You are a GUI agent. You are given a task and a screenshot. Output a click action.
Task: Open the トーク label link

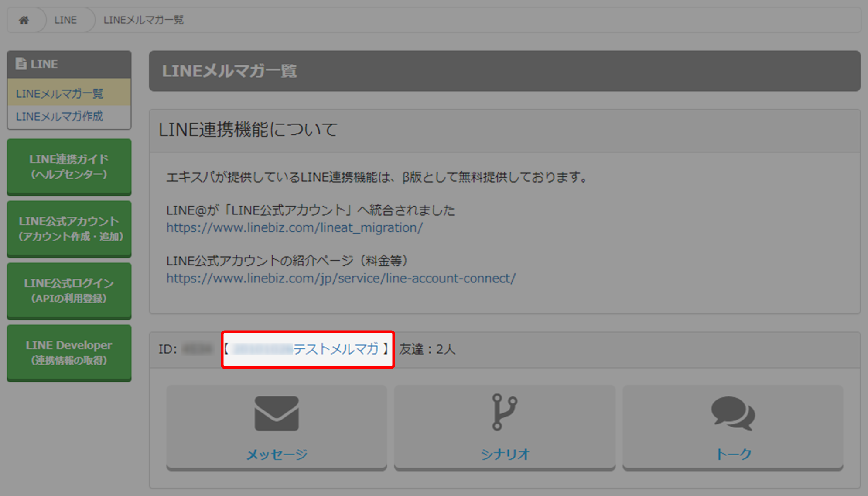(733, 454)
